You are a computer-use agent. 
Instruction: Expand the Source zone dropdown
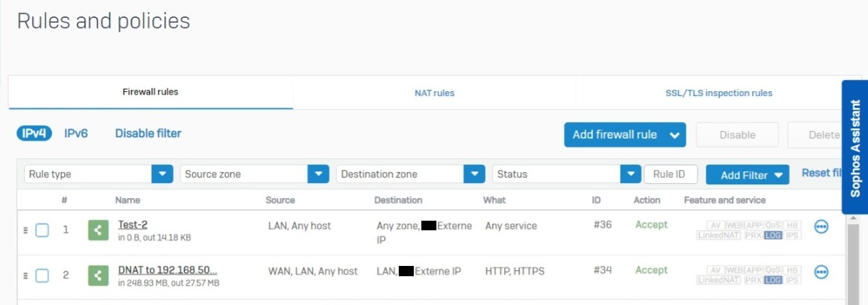click(318, 174)
